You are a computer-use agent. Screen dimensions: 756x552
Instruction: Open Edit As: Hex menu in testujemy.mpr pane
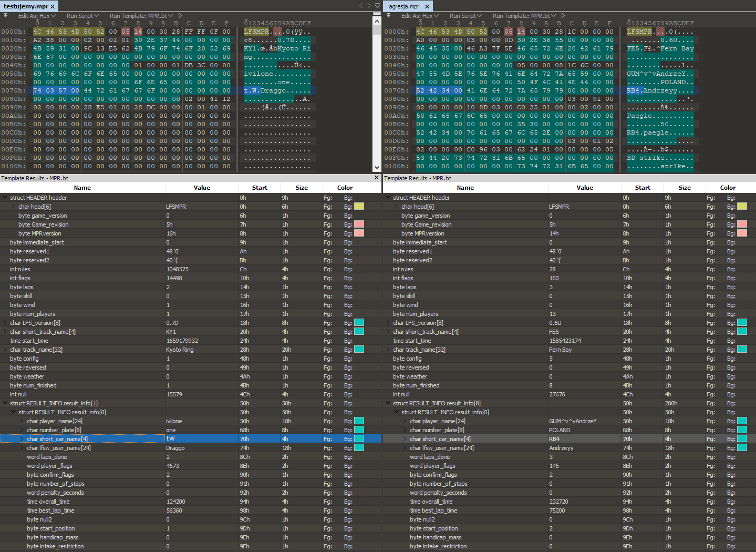pyautogui.click(x=36, y=16)
